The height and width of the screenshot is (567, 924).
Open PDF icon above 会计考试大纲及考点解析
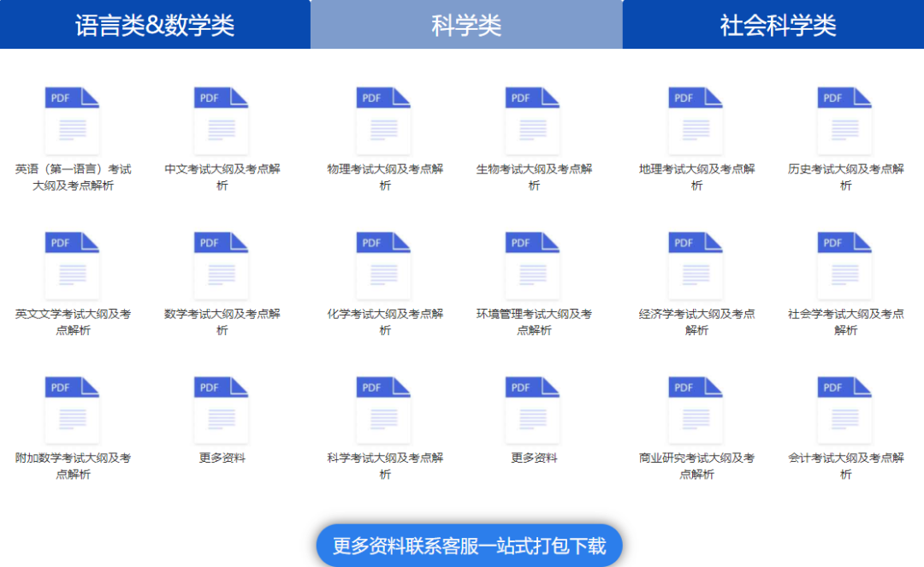[845, 410]
